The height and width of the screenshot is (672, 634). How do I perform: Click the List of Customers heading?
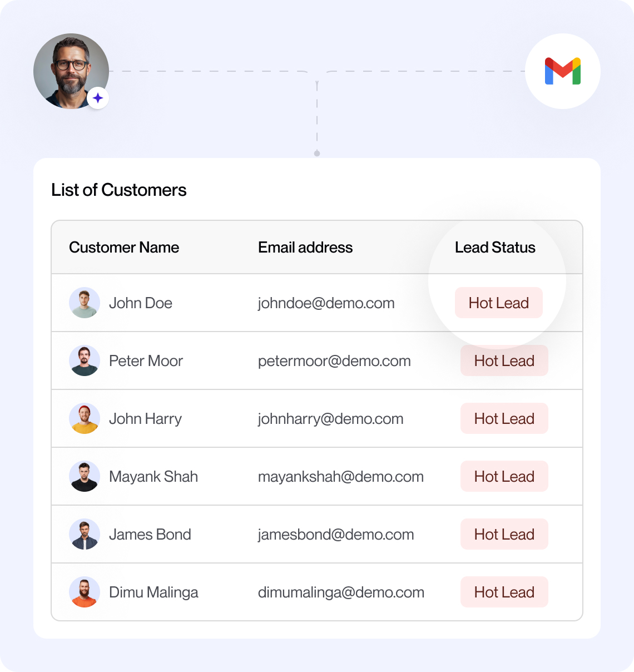tap(119, 190)
